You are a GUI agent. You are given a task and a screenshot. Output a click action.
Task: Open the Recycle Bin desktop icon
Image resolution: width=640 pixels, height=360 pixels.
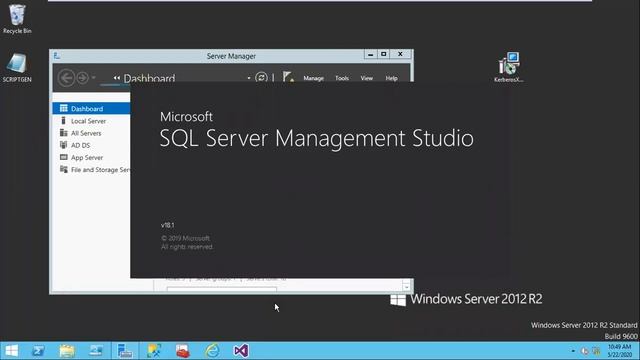tap(17, 19)
